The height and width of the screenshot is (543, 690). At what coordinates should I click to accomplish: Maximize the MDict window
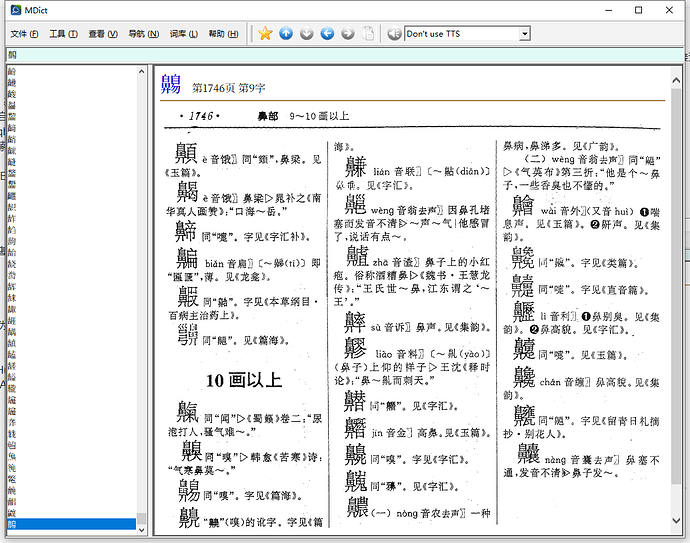(x=639, y=10)
